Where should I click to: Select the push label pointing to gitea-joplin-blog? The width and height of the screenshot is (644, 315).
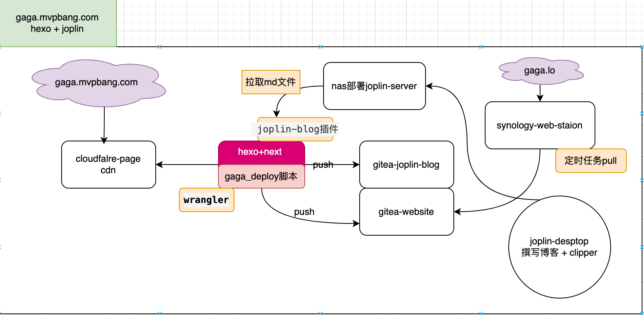coord(323,165)
